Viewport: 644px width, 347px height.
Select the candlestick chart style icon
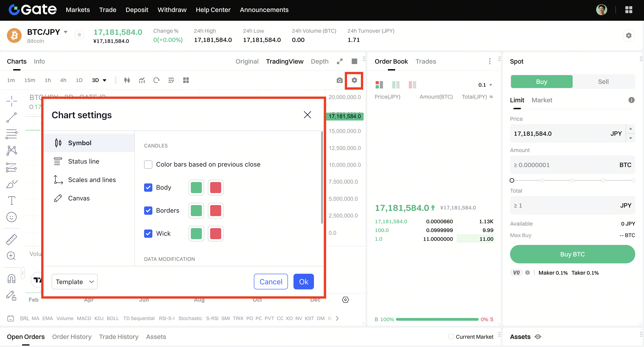tap(127, 80)
